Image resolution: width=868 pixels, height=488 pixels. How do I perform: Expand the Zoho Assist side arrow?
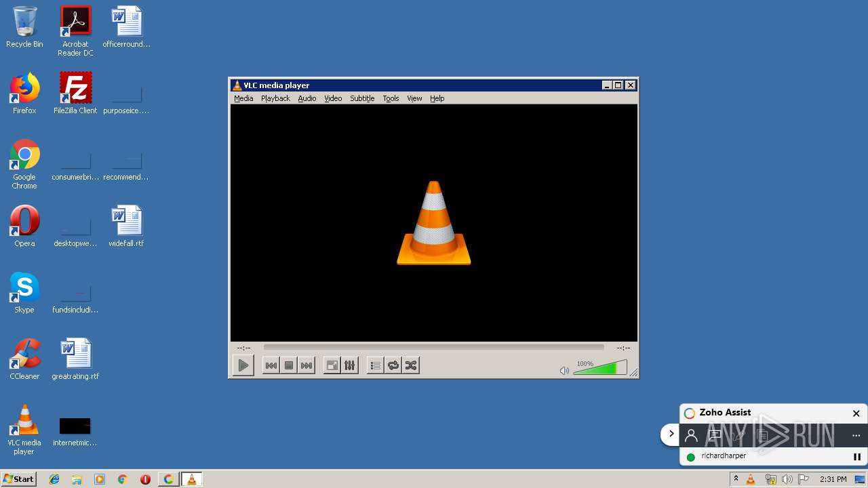(671, 434)
